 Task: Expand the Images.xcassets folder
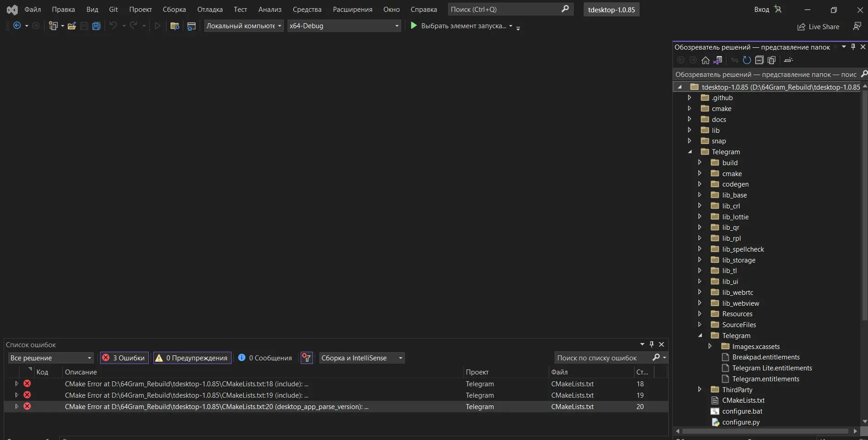pos(710,346)
